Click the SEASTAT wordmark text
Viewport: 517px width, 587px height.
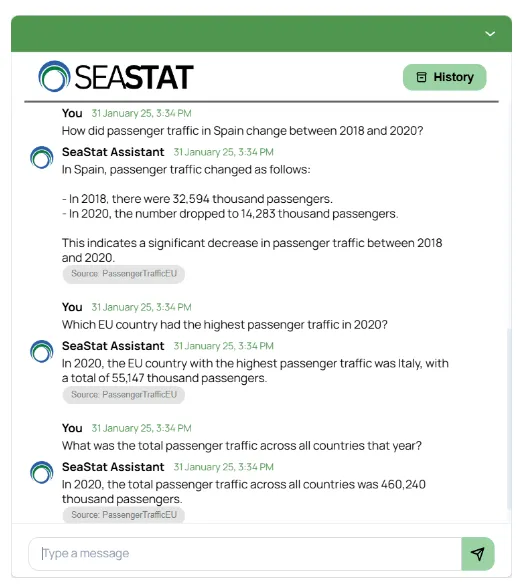pos(134,77)
